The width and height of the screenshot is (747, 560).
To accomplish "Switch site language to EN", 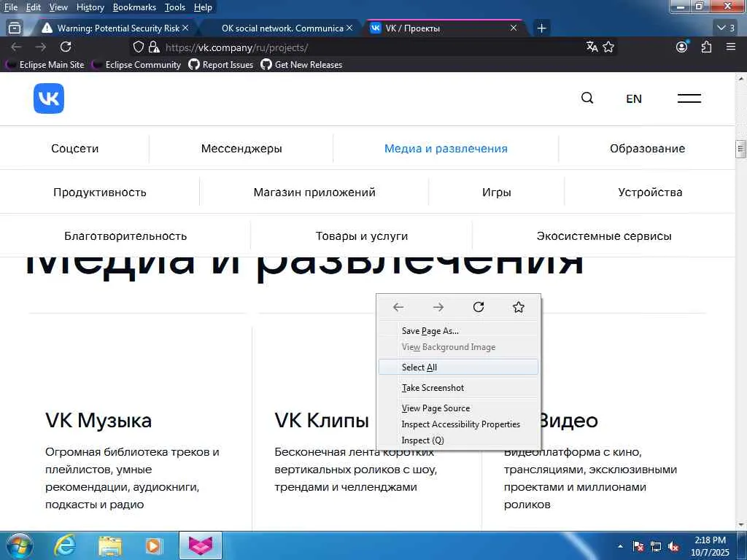I will coord(634,98).
